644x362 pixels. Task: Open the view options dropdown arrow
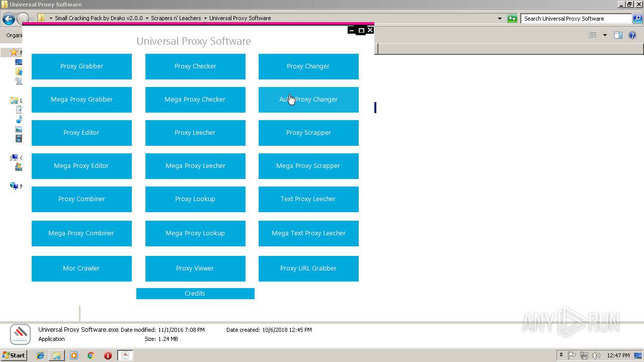click(605, 35)
